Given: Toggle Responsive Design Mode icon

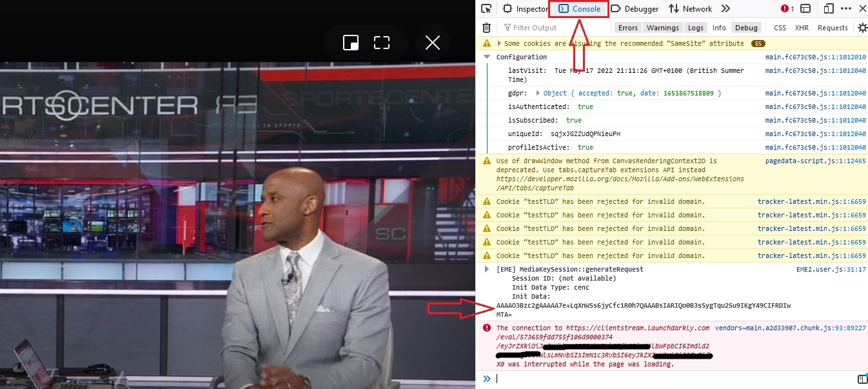Looking at the screenshot, I should coord(829,8).
